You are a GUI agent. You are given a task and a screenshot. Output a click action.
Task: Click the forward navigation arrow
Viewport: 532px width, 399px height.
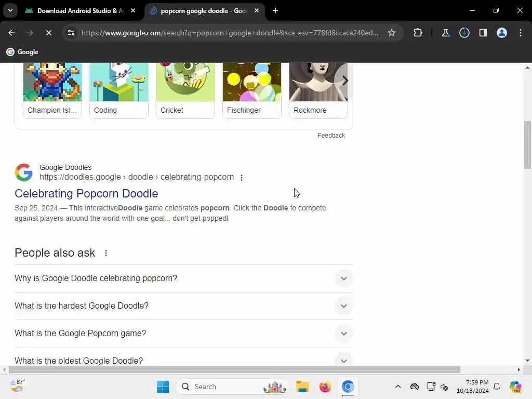(30, 33)
